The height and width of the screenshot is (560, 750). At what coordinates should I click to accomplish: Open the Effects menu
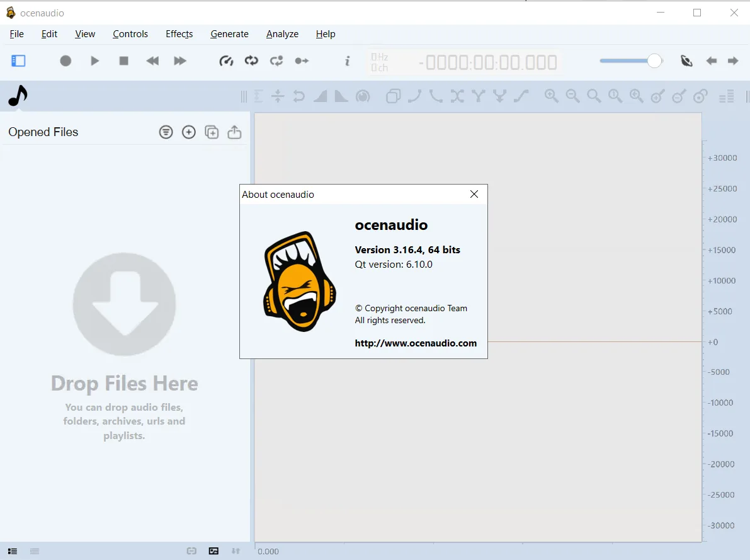tap(179, 34)
